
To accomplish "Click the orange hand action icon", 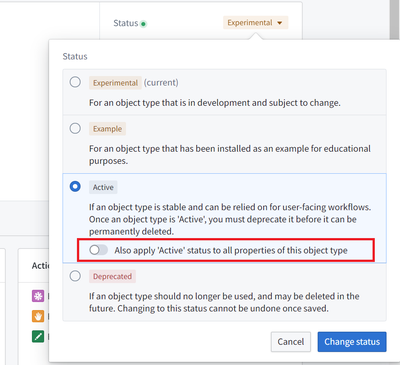I will [38, 316].
